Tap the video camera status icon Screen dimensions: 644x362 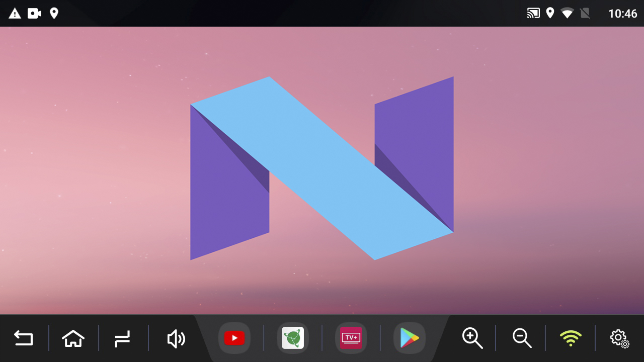pyautogui.click(x=34, y=14)
